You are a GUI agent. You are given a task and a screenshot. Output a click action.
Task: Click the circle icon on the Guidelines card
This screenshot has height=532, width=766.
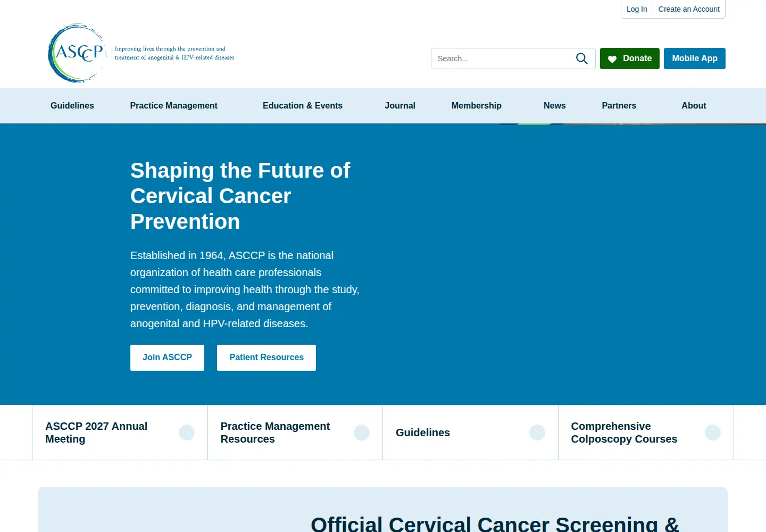point(537,433)
